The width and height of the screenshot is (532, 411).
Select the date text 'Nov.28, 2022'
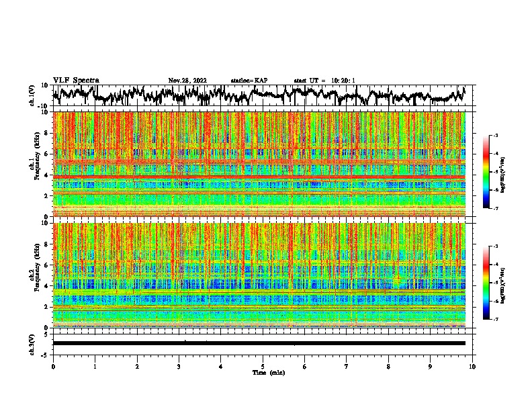pos(187,81)
